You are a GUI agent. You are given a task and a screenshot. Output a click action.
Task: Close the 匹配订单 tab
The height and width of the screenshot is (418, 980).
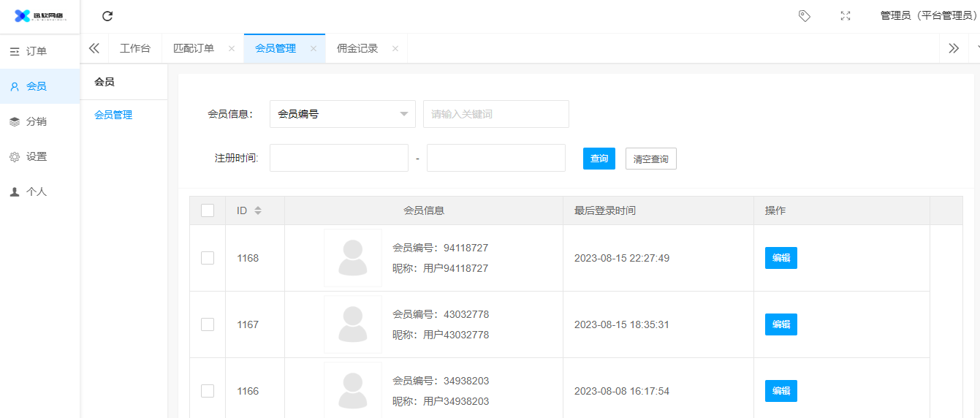(x=232, y=49)
